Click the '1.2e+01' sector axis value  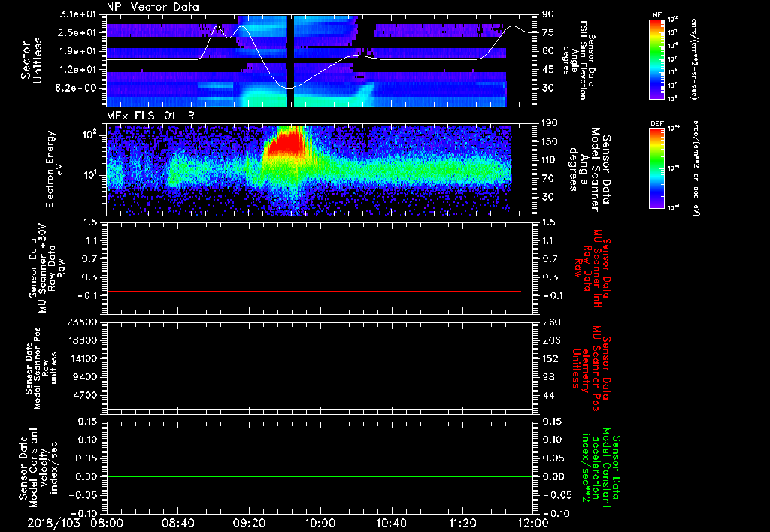pos(77,70)
